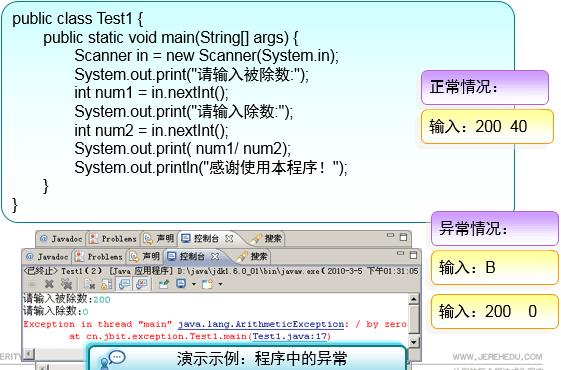Select the 控制台 tab in front panel
The height and width of the screenshot is (370, 561).
coord(186,256)
